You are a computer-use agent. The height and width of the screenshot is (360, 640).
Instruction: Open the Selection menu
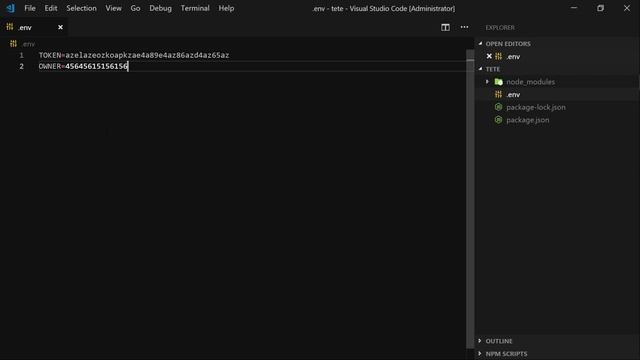coord(82,8)
